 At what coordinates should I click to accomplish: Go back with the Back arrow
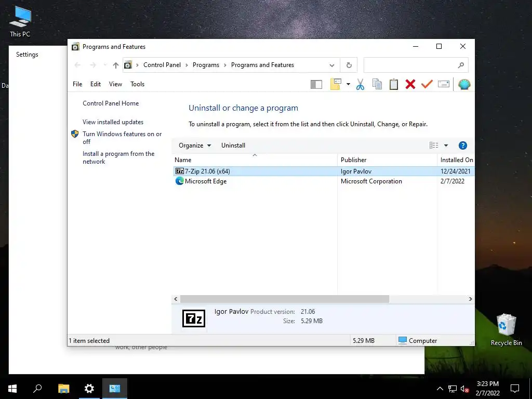77,65
